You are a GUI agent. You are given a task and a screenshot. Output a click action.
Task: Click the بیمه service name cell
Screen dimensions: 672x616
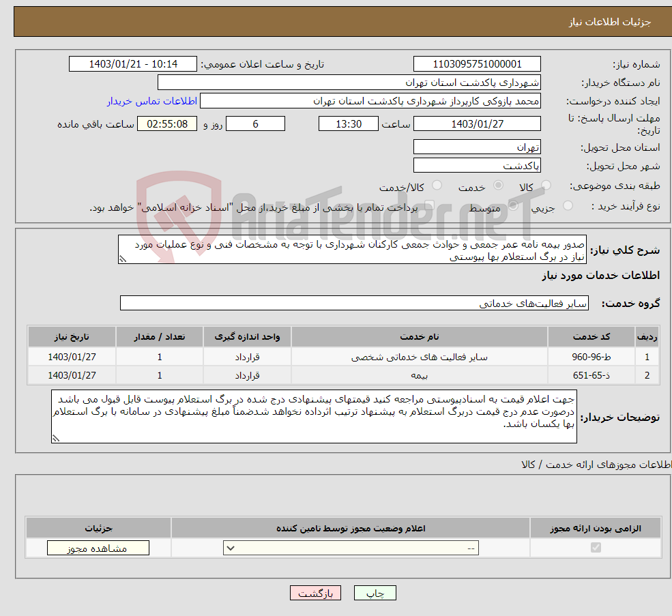[420, 375]
